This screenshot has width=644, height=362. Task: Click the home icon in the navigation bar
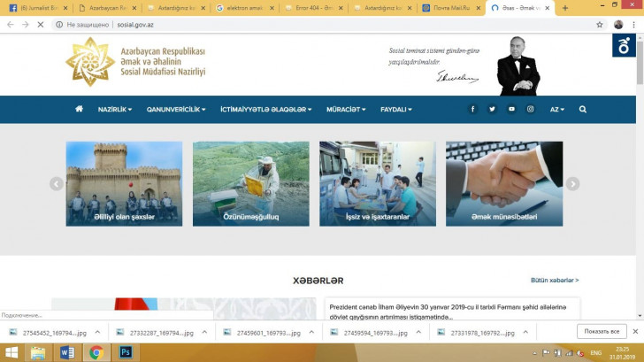(x=80, y=109)
